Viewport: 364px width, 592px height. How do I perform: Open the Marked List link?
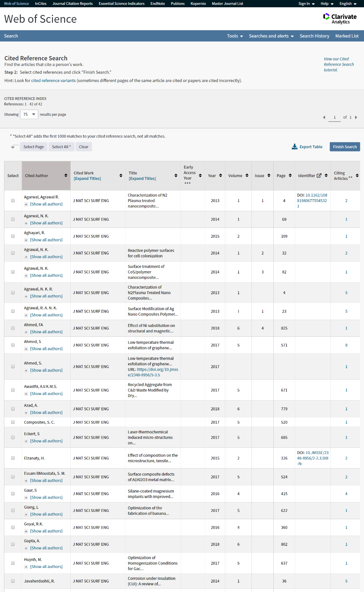[x=347, y=36]
